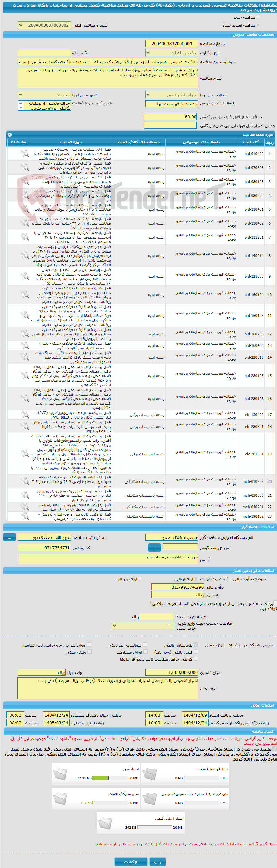Click the حوزه فعالیت column header
The width and height of the screenshot is (277, 868).
coord(71,142)
